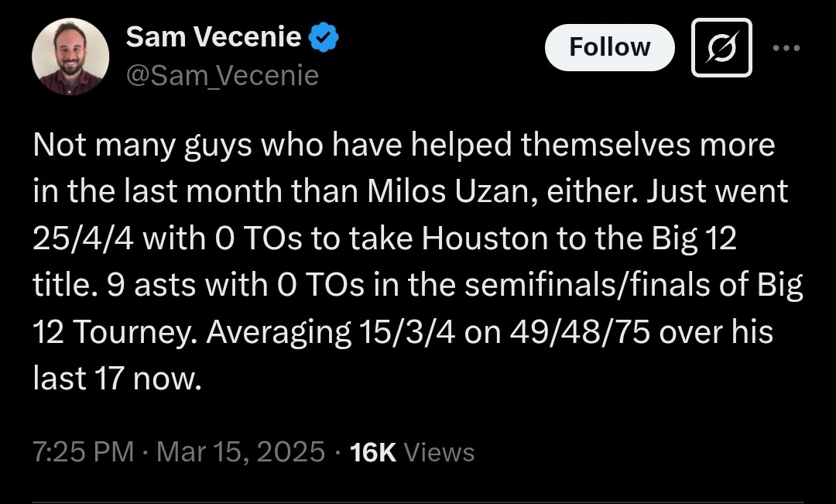Click the tweet's opening words "Not many guys"
The width and height of the screenshot is (836, 504).
(x=142, y=146)
